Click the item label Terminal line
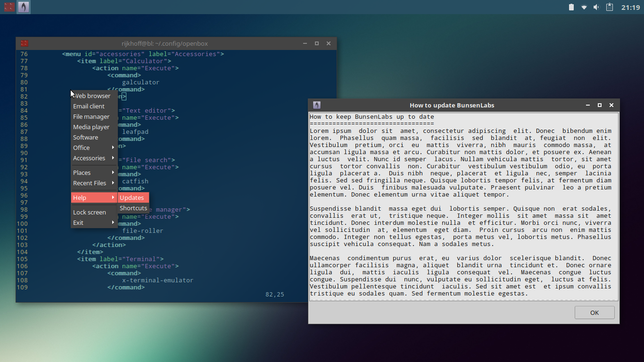This screenshot has width=644, height=362. 120,259
